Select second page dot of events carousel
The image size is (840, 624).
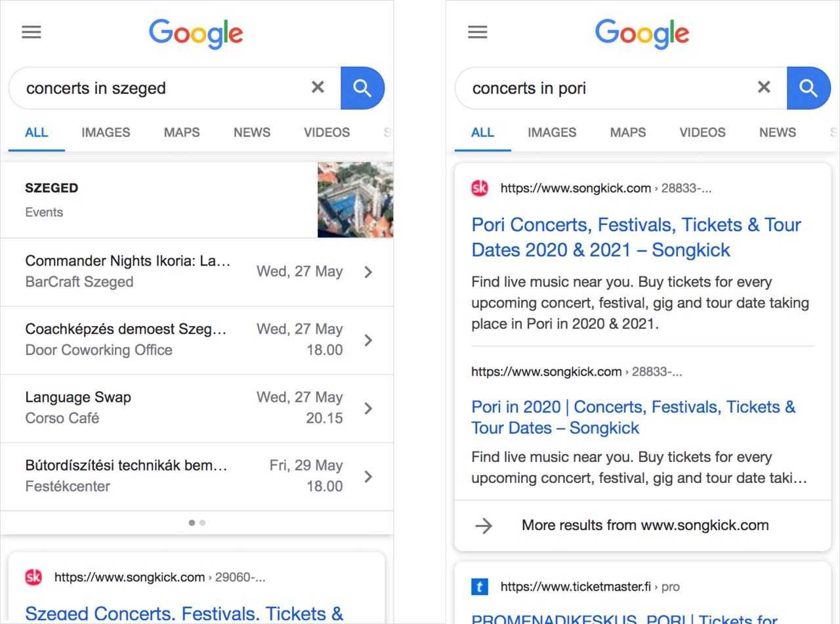[203, 523]
